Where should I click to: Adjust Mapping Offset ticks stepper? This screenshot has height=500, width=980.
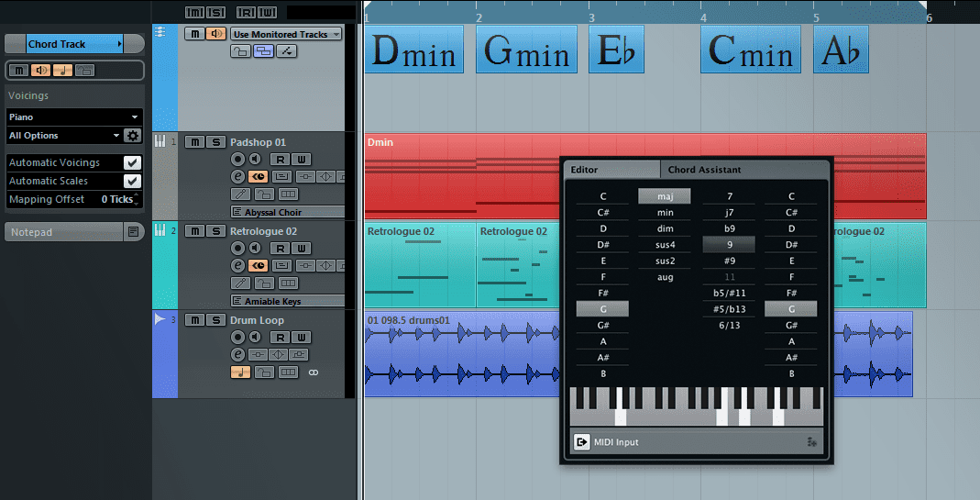(137, 200)
